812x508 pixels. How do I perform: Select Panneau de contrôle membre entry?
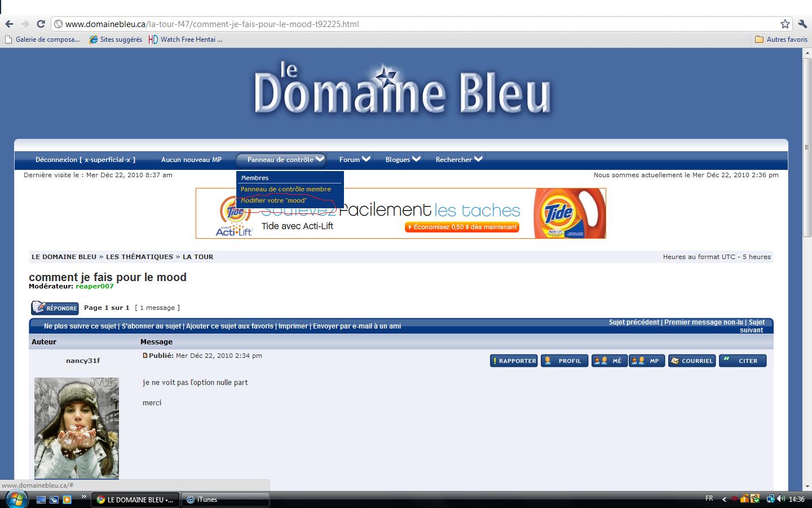[x=285, y=189]
